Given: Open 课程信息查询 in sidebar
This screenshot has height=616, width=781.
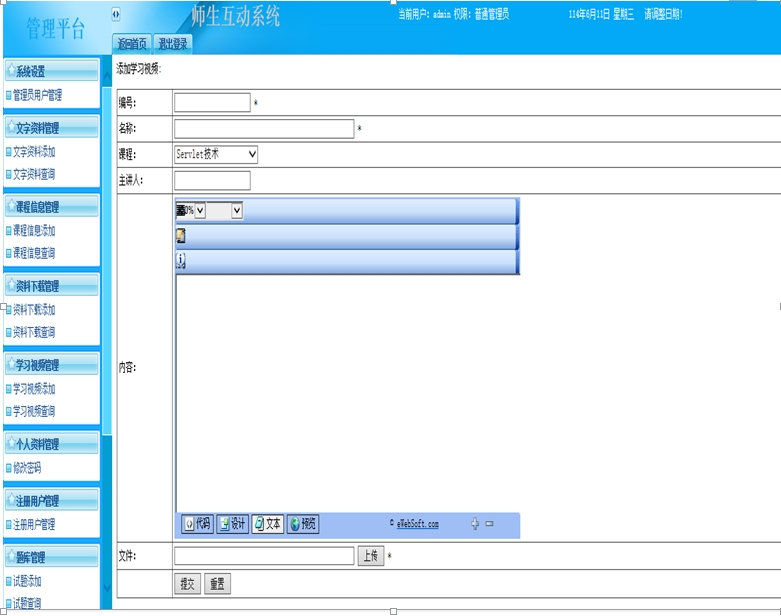Looking at the screenshot, I should pyautogui.click(x=34, y=253).
